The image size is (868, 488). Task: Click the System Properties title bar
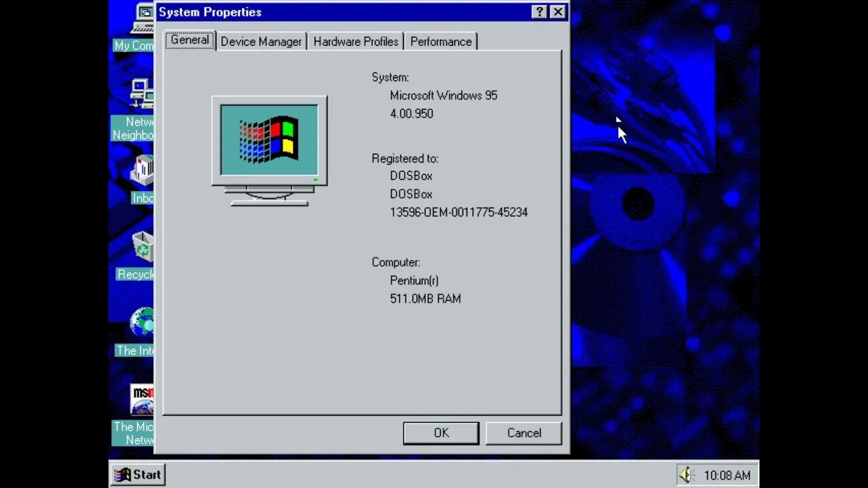pos(342,12)
